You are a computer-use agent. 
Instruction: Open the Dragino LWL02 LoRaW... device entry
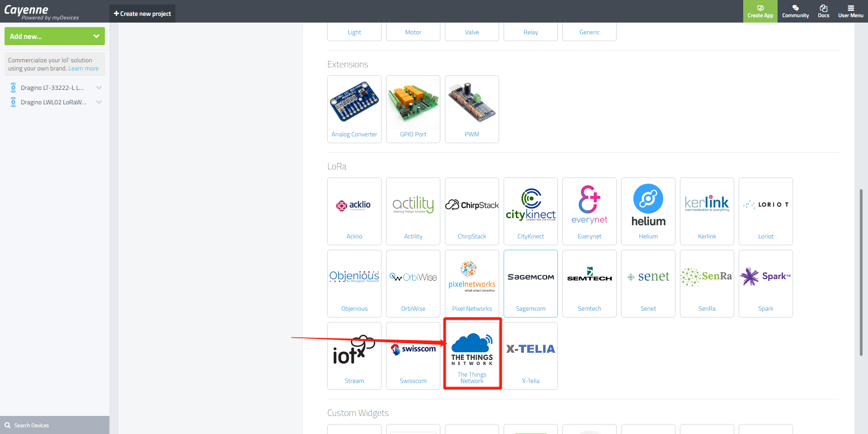click(x=53, y=102)
